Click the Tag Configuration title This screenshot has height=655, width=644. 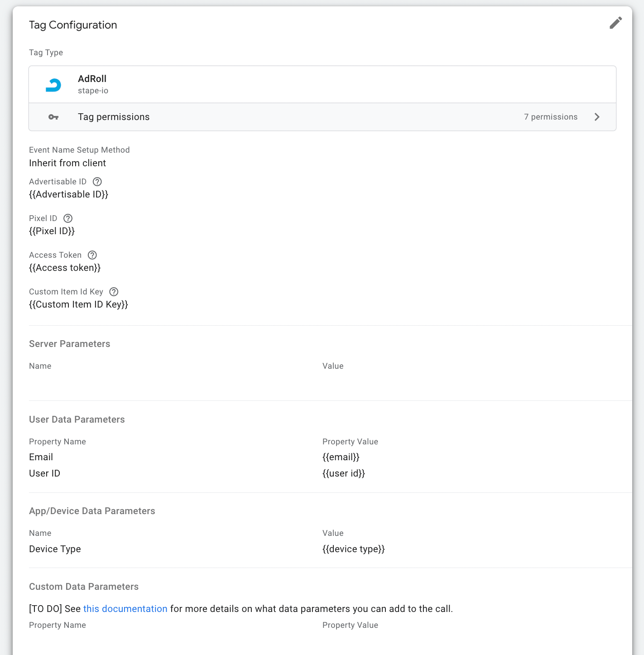(x=73, y=25)
